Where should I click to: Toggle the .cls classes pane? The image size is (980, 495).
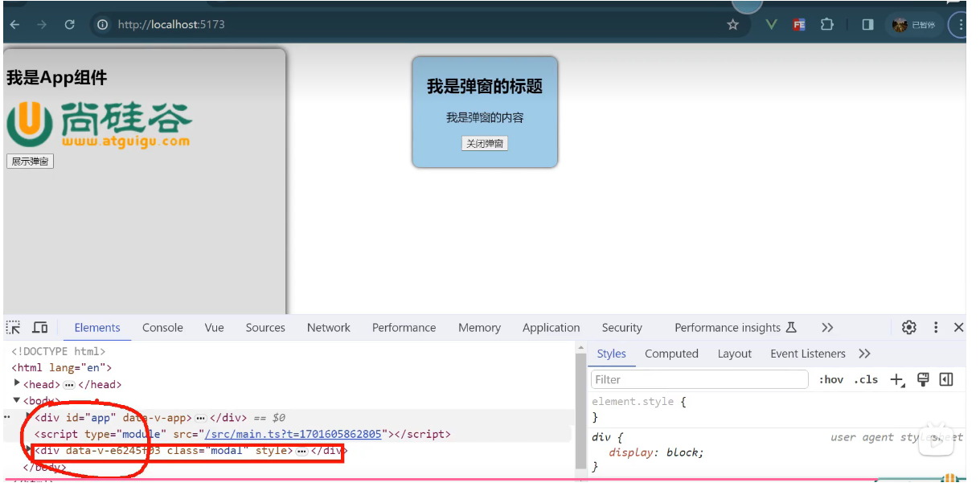tap(866, 379)
